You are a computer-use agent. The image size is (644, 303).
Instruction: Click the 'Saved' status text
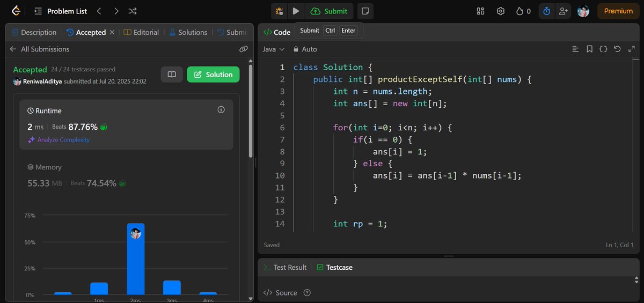click(x=272, y=245)
